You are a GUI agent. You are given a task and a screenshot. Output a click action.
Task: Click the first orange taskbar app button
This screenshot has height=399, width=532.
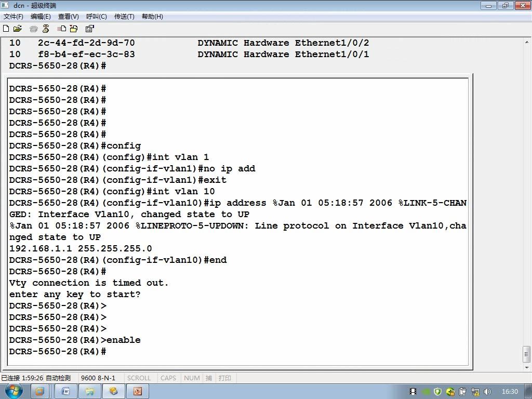(39, 392)
